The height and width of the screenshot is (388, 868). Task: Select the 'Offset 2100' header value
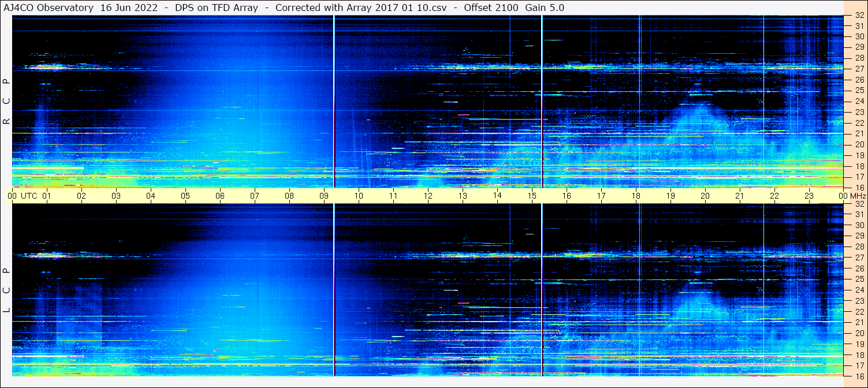(x=491, y=8)
